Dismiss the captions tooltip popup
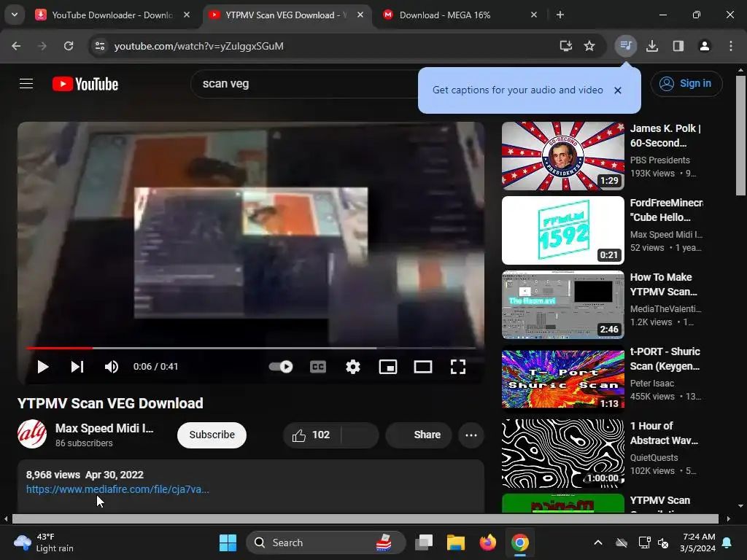 618,90
